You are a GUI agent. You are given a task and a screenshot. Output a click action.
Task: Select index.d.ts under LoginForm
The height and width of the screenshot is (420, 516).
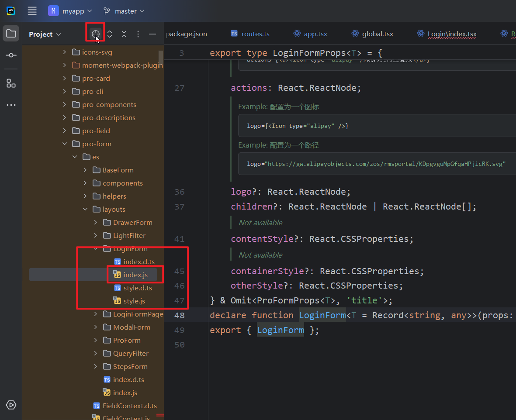point(134,262)
